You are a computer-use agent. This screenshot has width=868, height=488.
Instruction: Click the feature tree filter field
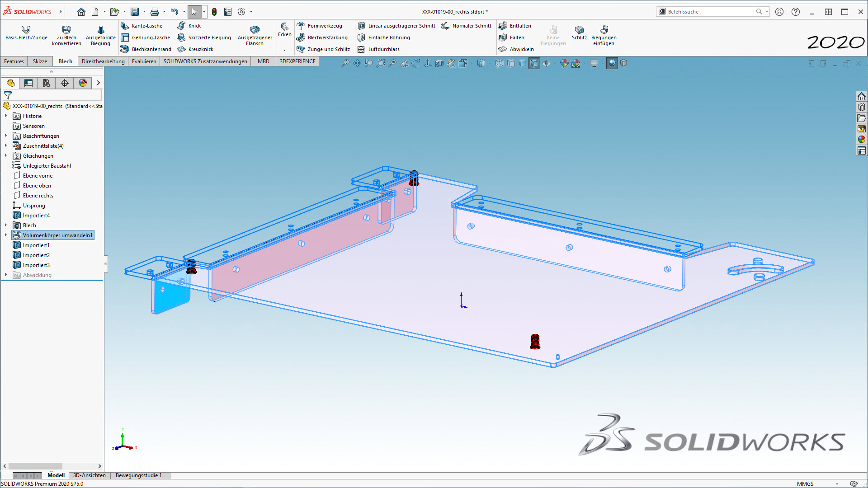[x=52, y=95]
